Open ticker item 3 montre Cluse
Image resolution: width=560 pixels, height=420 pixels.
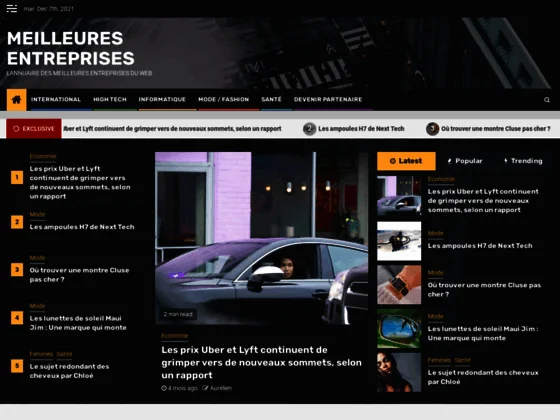(x=488, y=129)
